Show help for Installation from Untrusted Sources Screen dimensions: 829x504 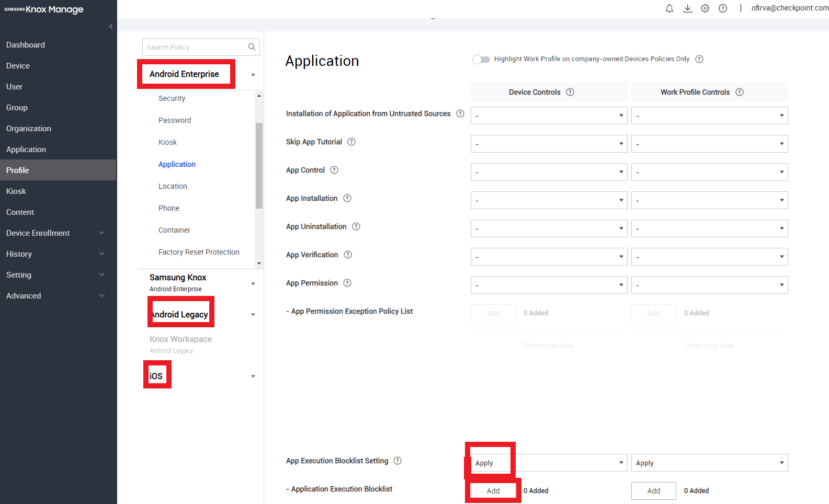(x=460, y=113)
